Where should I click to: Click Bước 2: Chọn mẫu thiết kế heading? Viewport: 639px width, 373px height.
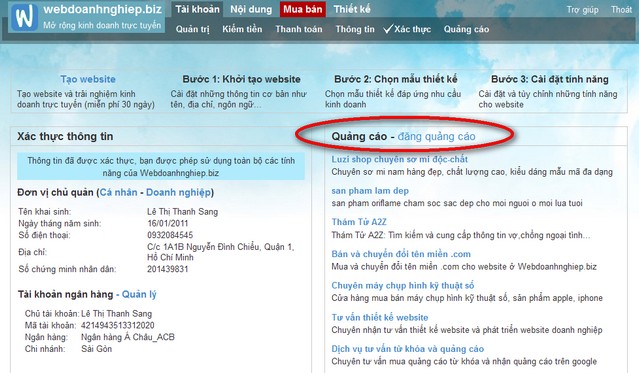pos(396,79)
